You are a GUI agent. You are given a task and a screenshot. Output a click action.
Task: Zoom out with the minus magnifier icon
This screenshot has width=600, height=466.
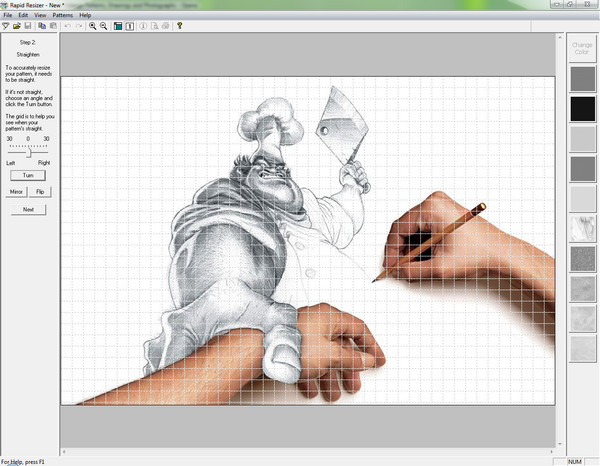click(104, 26)
